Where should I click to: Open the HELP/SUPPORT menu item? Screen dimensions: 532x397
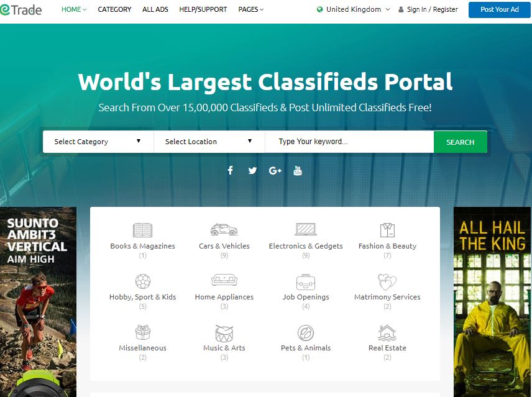click(203, 9)
